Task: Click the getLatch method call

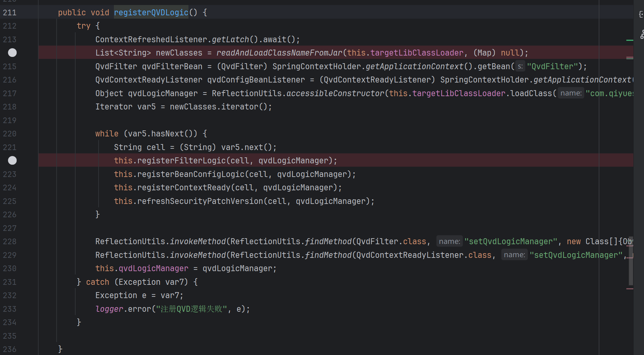Action: [230, 40]
